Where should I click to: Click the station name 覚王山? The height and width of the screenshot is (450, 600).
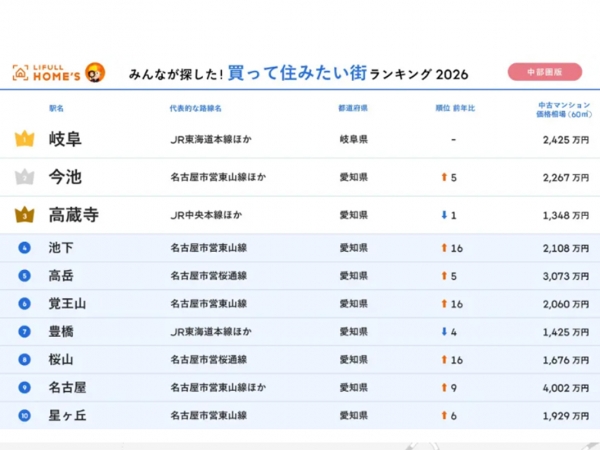tap(67, 304)
